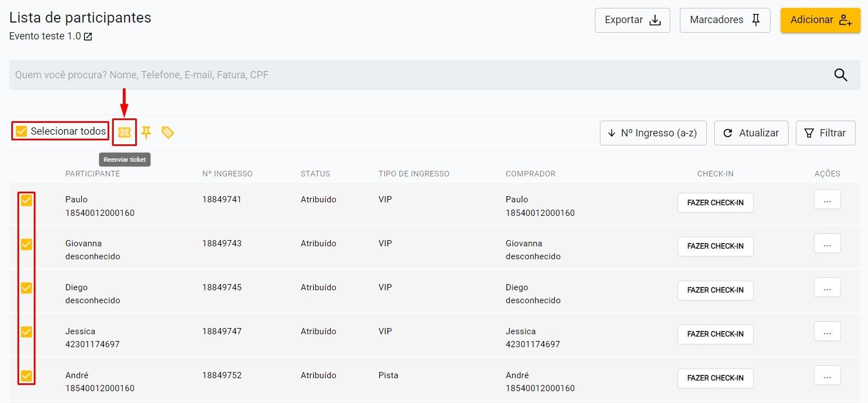Click the yellow tag label icon
The height and width of the screenshot is (403, 868).
pyautogui.click(x=168, y=132)
